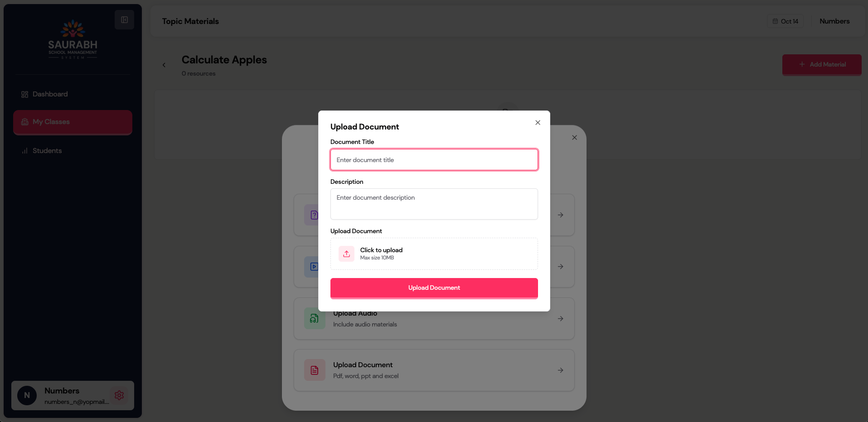Click the red document file icon
Viewport: 868px width, 422px height.
click(x=314, y=370)
